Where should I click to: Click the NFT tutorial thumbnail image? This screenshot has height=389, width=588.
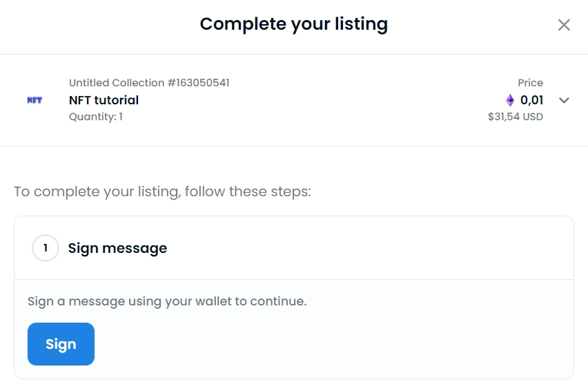tap(35, 100)
